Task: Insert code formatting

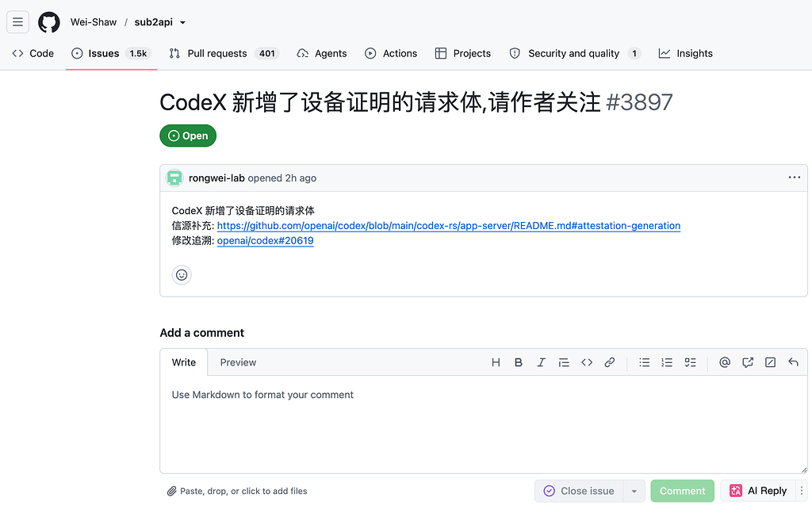Action: [x=587, y=362]
